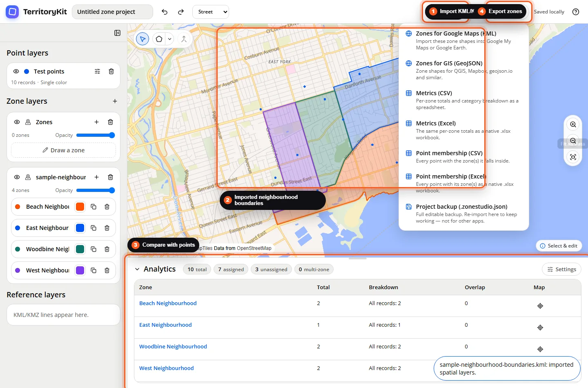Locate Beach Neighbourhood on map
Viewport: 588px width, 388px height.
point(540,306)
